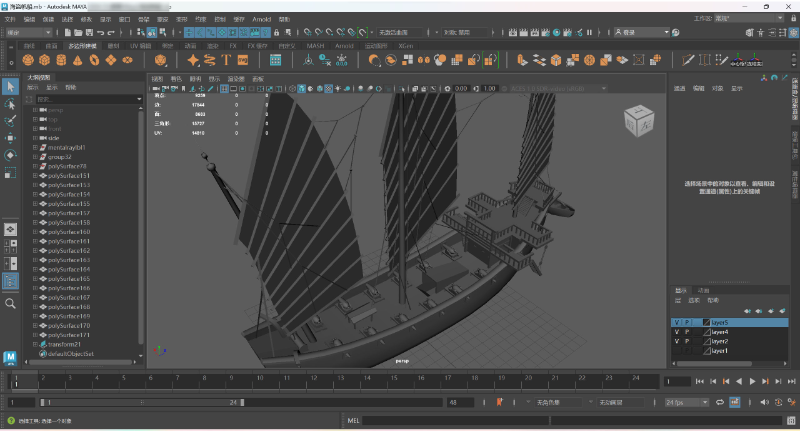Expand the transform21 outliner node
The width and height of the screenshot is (800, 431).
[x=35, y=344]
